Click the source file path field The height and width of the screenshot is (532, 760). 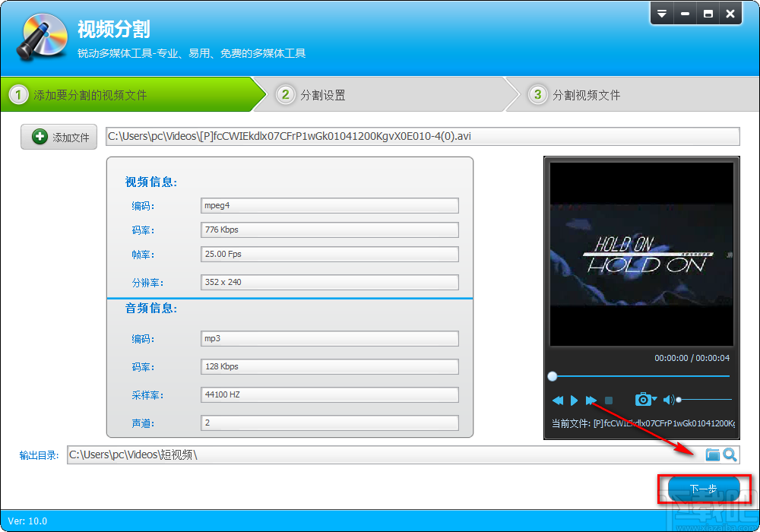[x=423, y=136]
